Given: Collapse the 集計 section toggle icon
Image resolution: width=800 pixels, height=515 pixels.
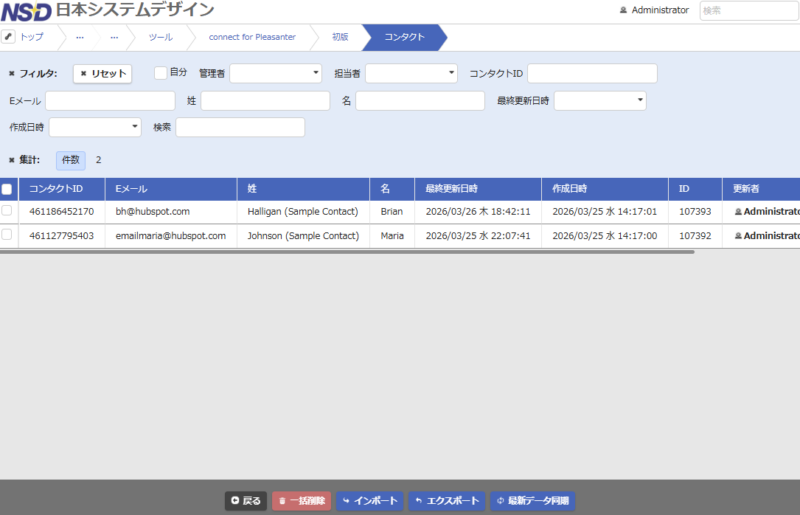Looking at the screenshot, I should coord(12,160).
